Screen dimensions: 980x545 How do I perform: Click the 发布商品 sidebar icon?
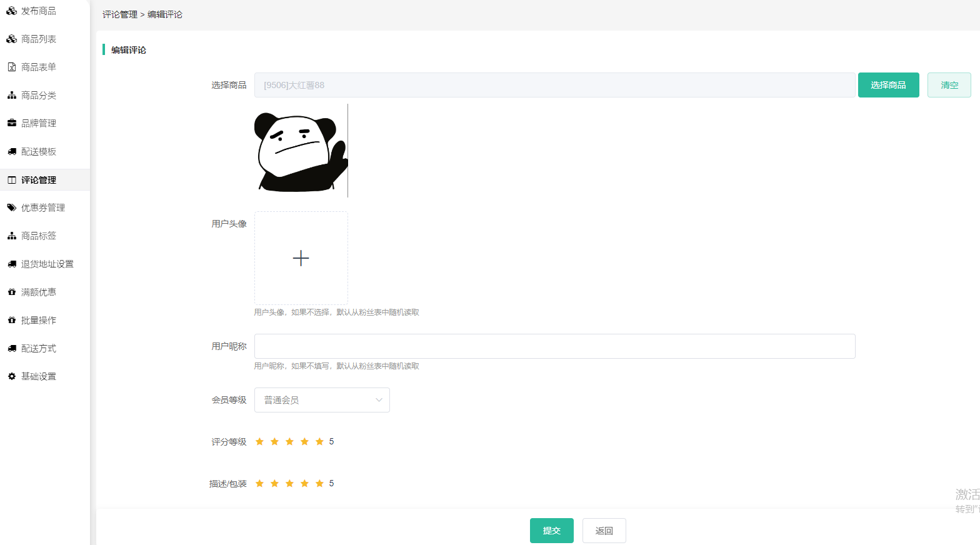11,11
